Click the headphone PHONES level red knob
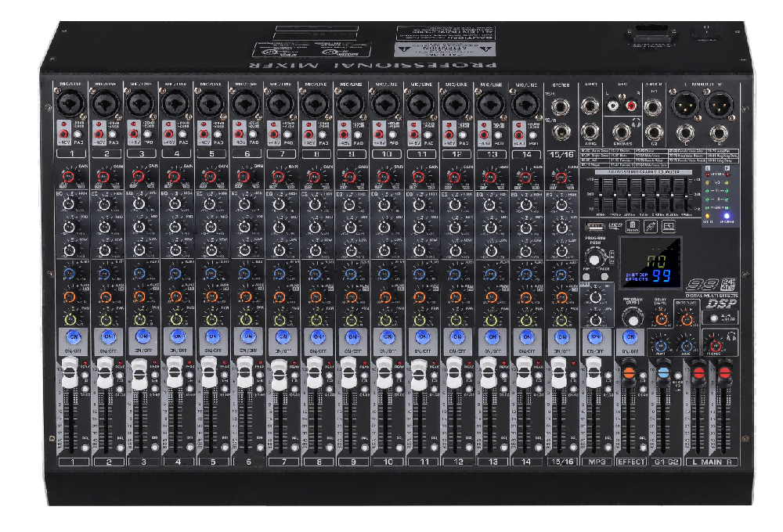Screen dimensions: 783x532 tap(714, 345)
